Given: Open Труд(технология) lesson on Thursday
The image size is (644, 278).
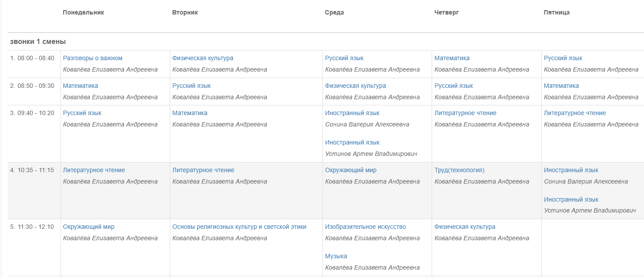Looking at the screenshot, I should tap(459, 170).
